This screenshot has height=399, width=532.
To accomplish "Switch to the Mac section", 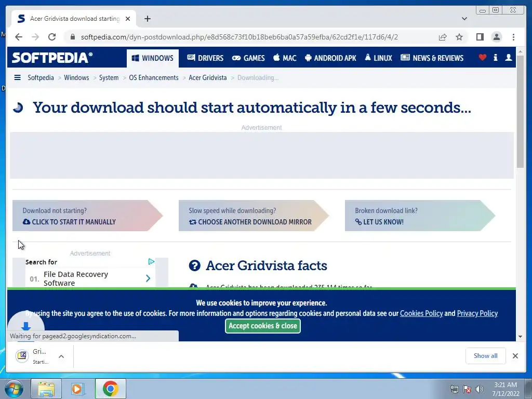I will click(285, 58).
